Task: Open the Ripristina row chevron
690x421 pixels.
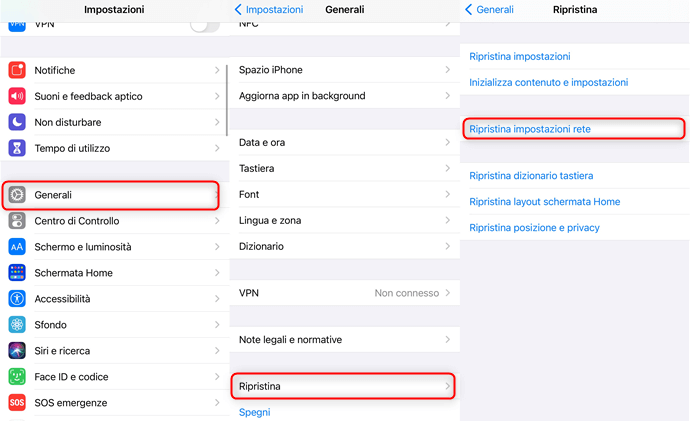Action: 448,386
